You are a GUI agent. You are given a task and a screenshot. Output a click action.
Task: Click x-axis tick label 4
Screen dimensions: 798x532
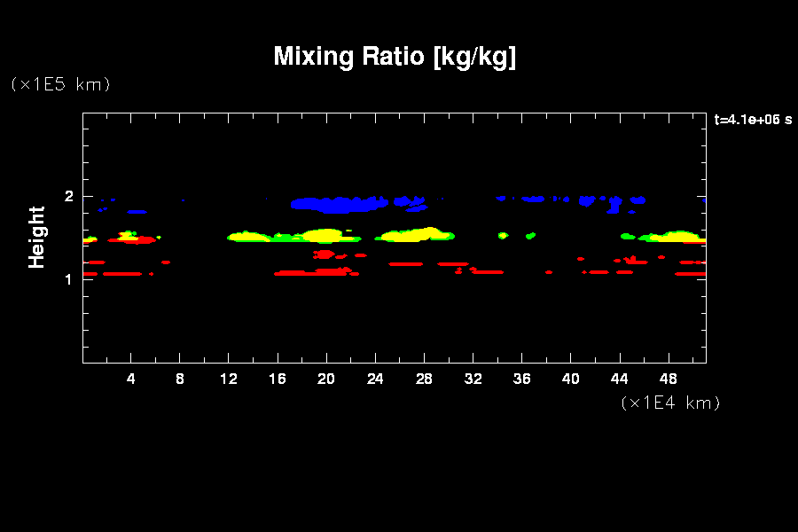click(131, 379)
